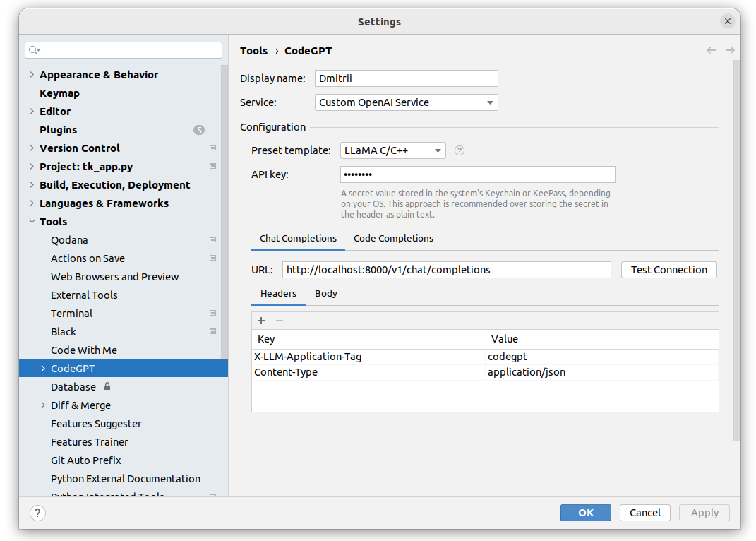The image size is (756, 541).
Task: Expand the Appearance & Behavior section
Action: click(32, 75)
